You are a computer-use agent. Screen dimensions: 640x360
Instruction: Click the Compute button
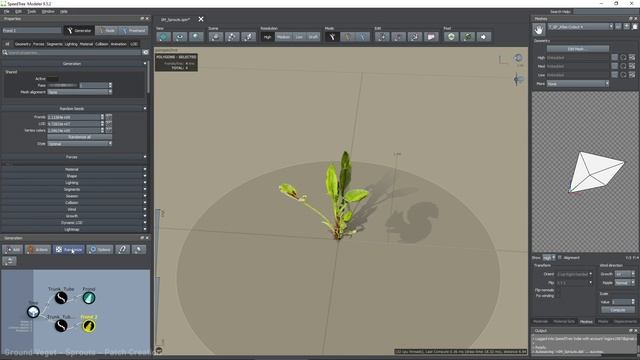point(618,310)
